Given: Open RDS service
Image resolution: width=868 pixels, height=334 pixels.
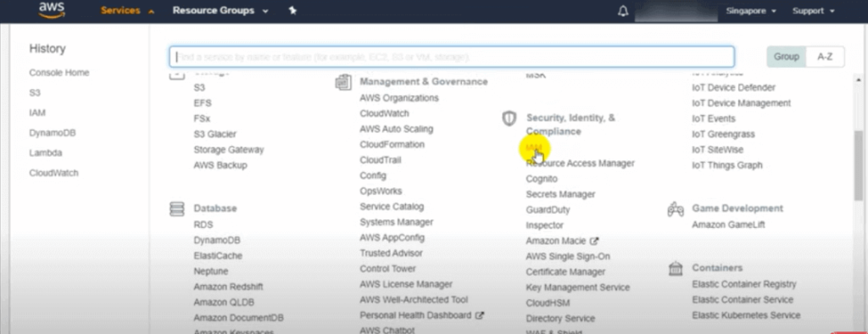Looking at the screenshot, I should (203, 225).
